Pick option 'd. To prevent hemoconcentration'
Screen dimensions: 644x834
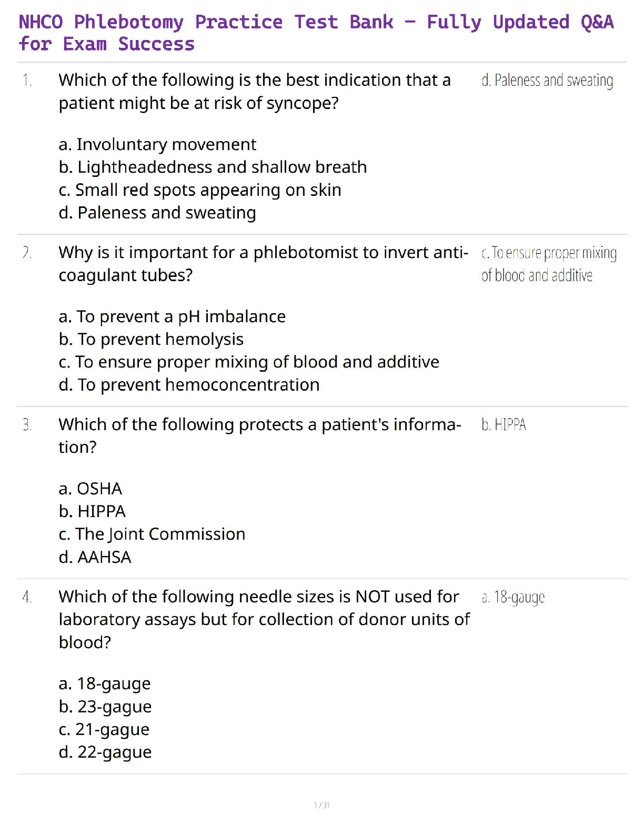(189, 385)
